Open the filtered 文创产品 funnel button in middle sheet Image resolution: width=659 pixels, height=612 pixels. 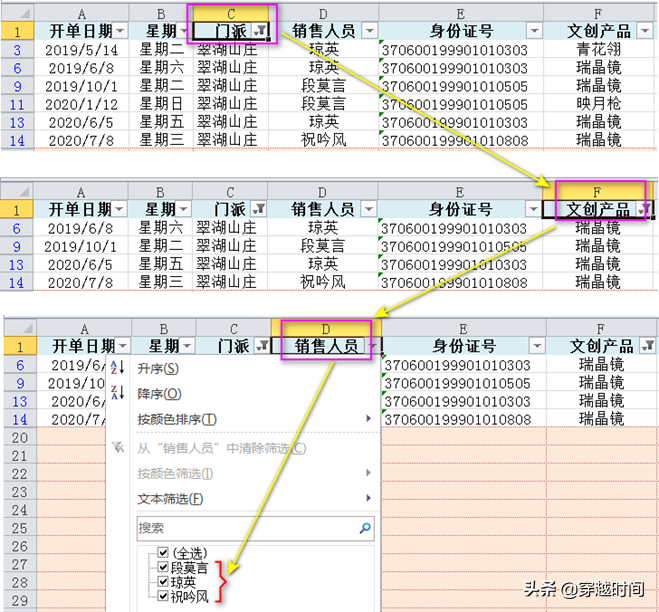click(646, 209)
